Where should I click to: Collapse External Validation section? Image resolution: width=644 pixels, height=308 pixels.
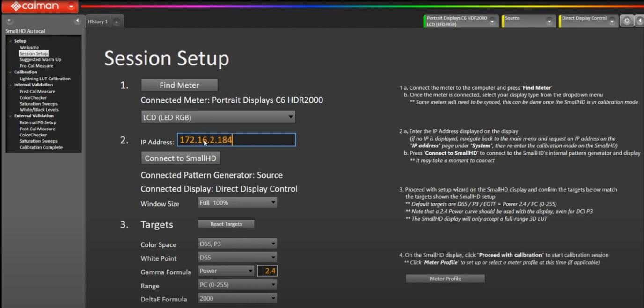pos(10,116)
